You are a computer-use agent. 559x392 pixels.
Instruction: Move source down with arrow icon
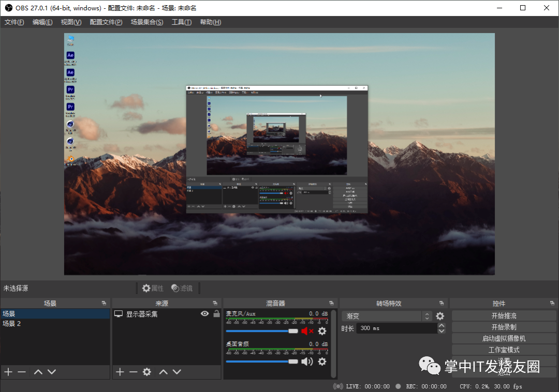click(x=177, y=372)
